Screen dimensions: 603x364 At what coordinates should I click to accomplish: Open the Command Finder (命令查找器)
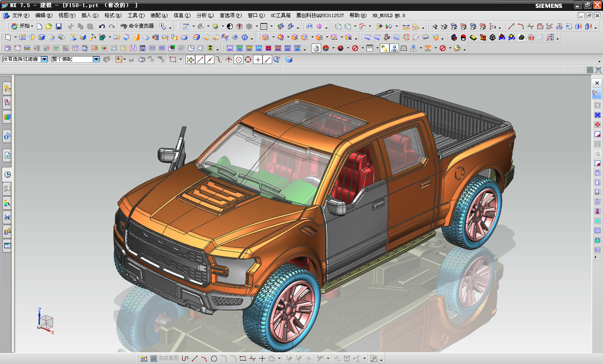pyautogui.click(x=137, y=26)
